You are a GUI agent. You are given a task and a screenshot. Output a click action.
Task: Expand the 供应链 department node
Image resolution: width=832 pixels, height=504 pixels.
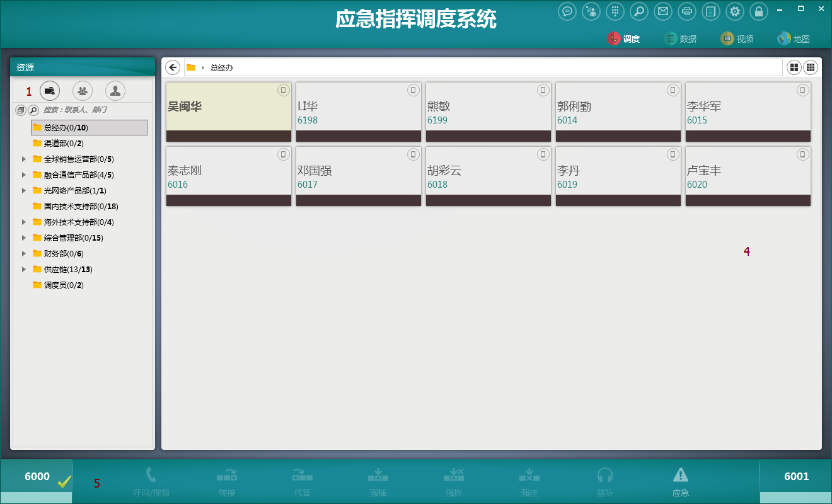(24, 269)
